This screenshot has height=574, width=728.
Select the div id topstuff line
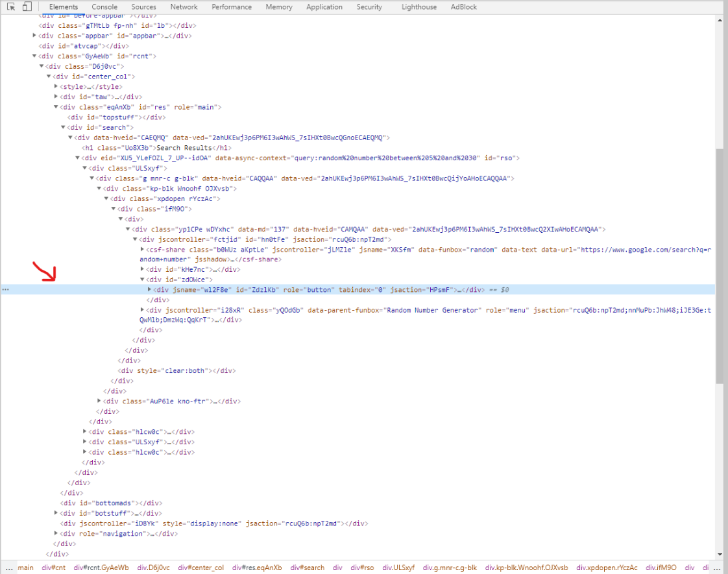tap(116, 117)
